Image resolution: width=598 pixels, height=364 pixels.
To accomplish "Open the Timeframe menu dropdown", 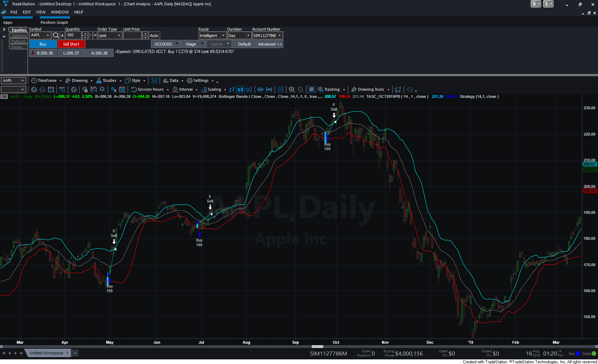I will [x=61, y=81].
